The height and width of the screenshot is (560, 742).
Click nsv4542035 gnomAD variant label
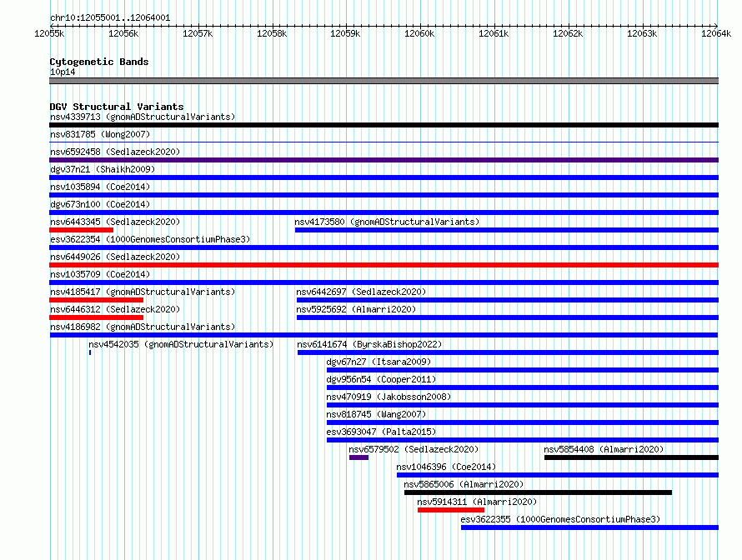[181, 344]
